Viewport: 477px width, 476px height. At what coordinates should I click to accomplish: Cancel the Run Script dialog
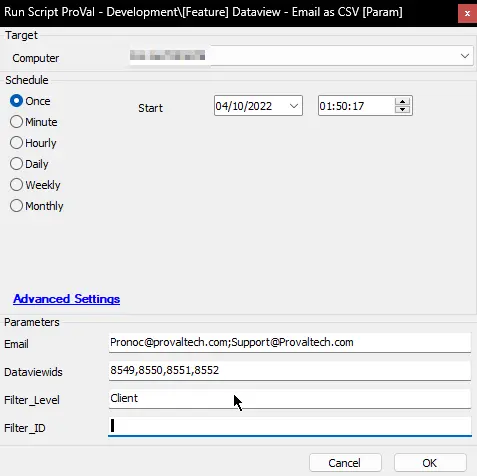[345, 463]
